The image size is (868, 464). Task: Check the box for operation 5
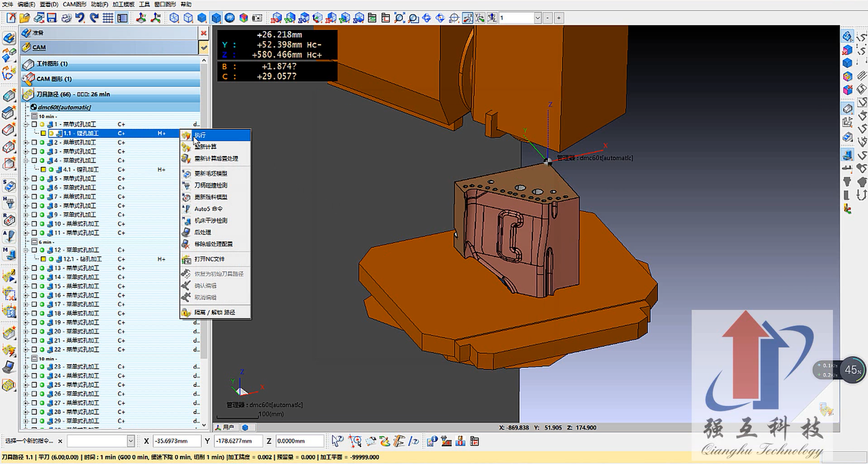[34, 178]
